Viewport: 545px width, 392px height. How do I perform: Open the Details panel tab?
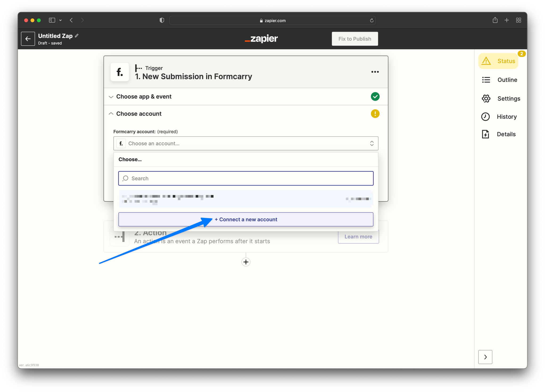coord(498,134)
